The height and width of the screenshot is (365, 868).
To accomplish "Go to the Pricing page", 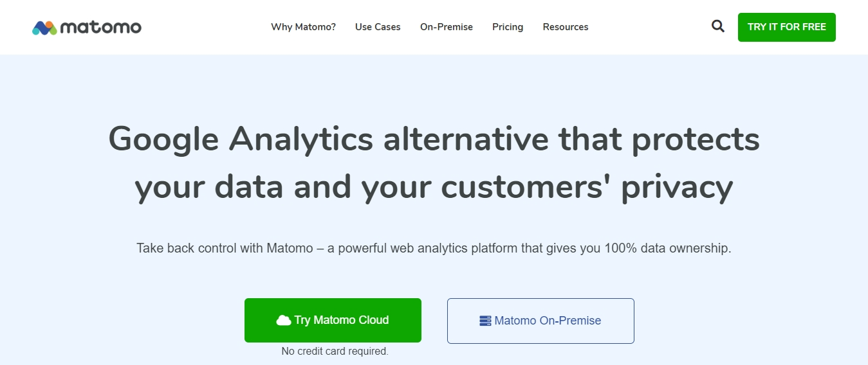I will tap(508, 27).
